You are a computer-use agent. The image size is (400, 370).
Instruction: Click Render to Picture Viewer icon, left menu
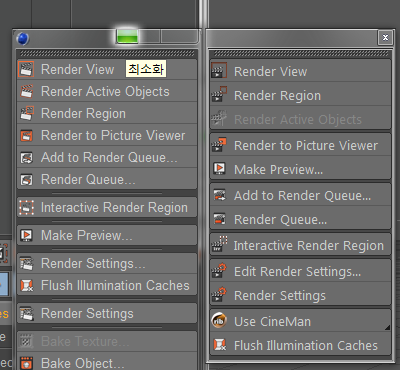coord(27,135)
